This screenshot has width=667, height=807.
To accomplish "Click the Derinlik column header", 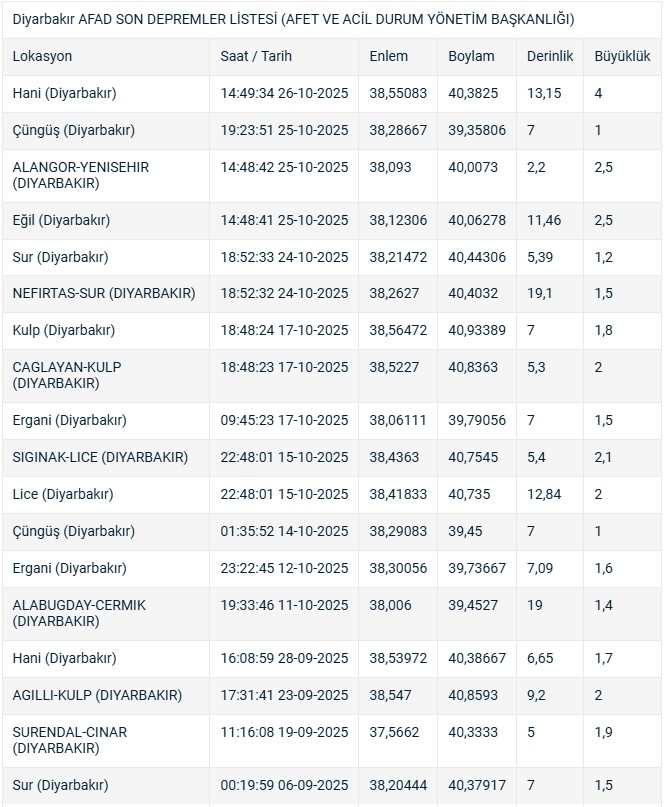I will [550, 57].
